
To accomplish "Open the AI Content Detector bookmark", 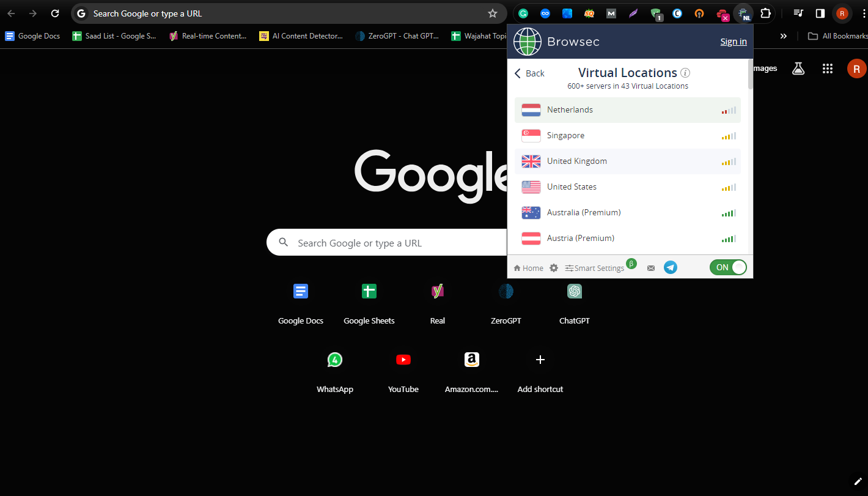I will 301,36.
